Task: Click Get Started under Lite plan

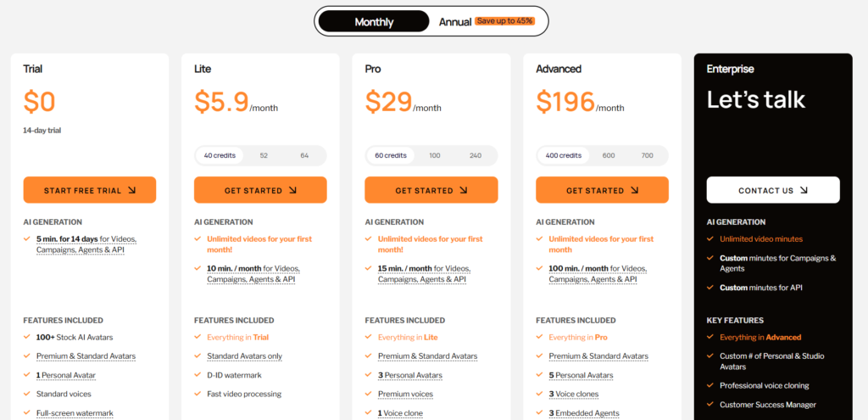Action: pyautogui.click(x=260, y=190)
